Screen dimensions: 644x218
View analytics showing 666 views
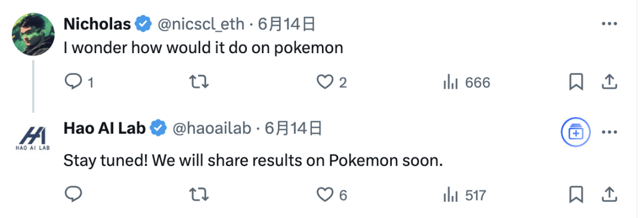pyautogui.click(x=467, y=82)
